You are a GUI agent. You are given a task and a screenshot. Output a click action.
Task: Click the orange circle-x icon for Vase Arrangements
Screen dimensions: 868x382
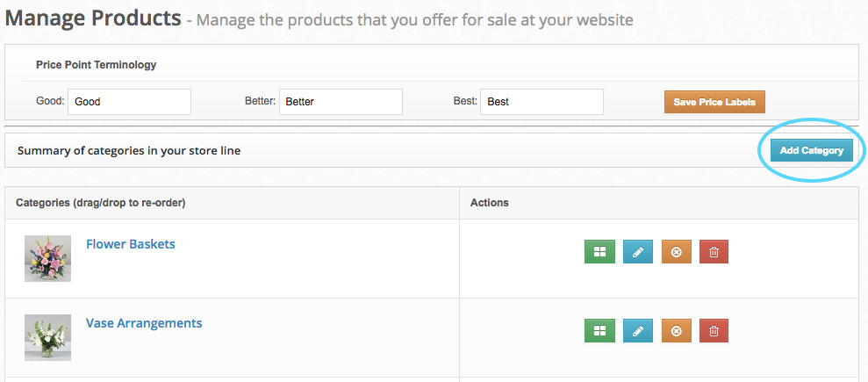coord(676,331)
